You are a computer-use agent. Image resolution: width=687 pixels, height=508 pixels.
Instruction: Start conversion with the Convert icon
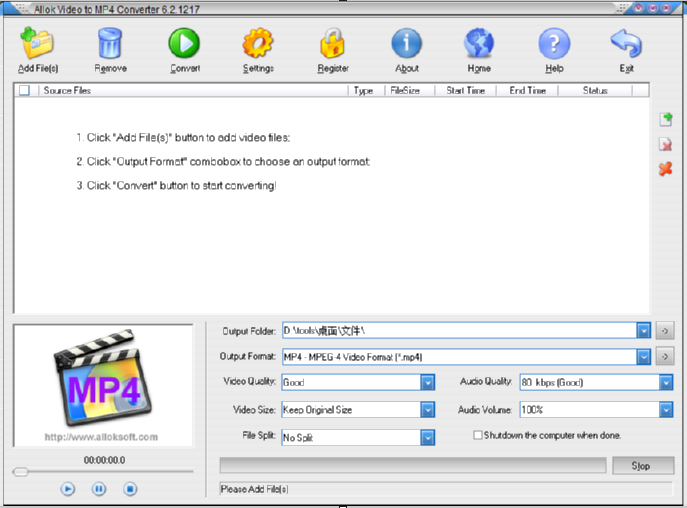pos(184,43)
